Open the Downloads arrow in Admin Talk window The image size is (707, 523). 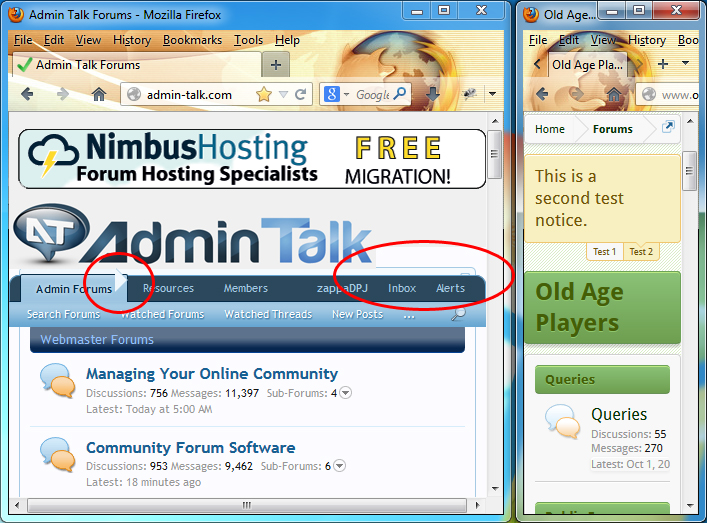click(432, 94)
